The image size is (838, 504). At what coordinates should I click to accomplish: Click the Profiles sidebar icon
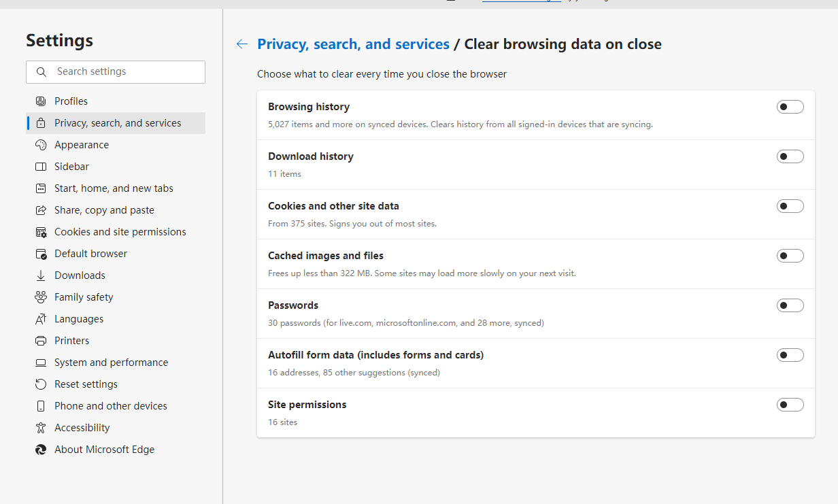pyautogui.click(x=41, y=101)
